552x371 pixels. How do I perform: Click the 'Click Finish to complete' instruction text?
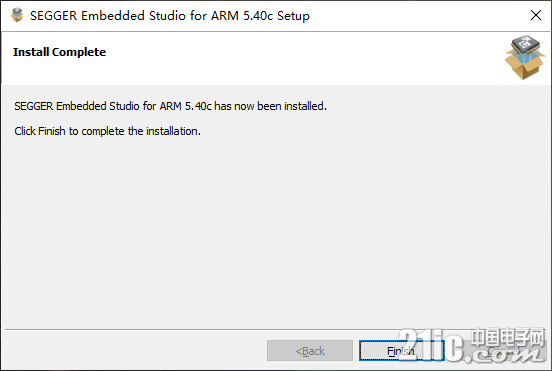click(x=107, y=131)
